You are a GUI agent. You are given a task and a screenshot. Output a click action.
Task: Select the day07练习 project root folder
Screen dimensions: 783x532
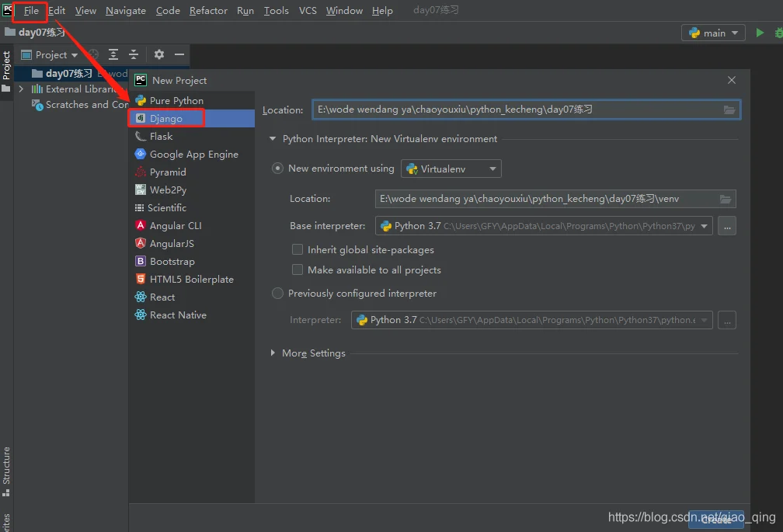[x=69, y=73]
